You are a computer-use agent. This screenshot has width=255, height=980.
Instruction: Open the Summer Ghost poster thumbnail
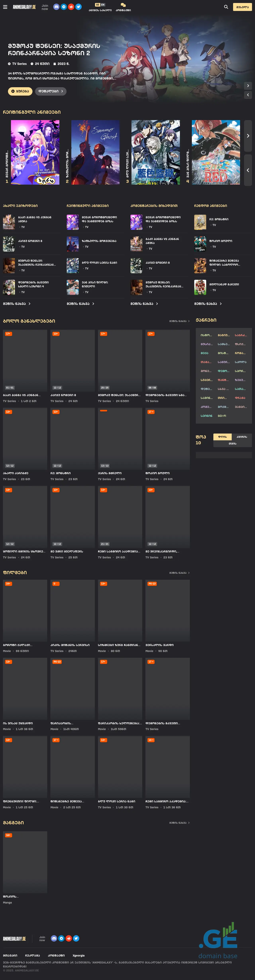pyautogui.click(x=95, y=153)
